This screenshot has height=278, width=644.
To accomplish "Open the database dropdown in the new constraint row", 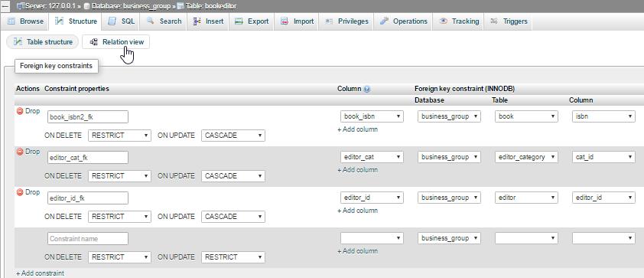I will [449, 238].
